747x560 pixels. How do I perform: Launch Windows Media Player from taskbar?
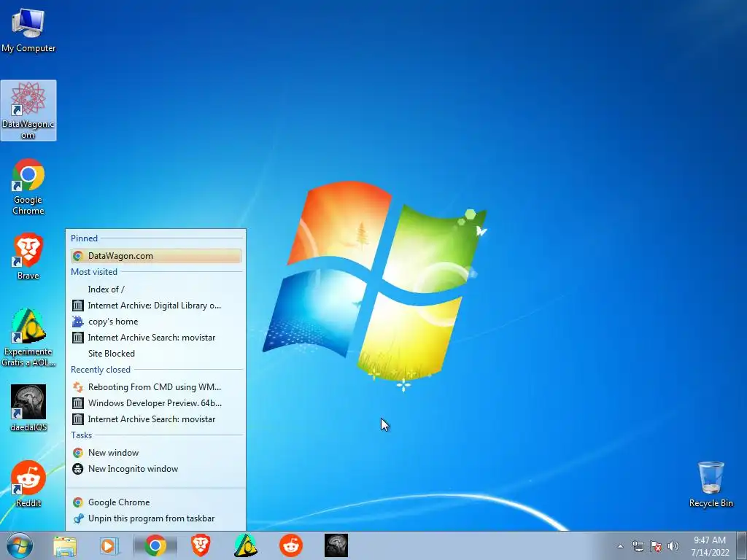pos(109,545)
